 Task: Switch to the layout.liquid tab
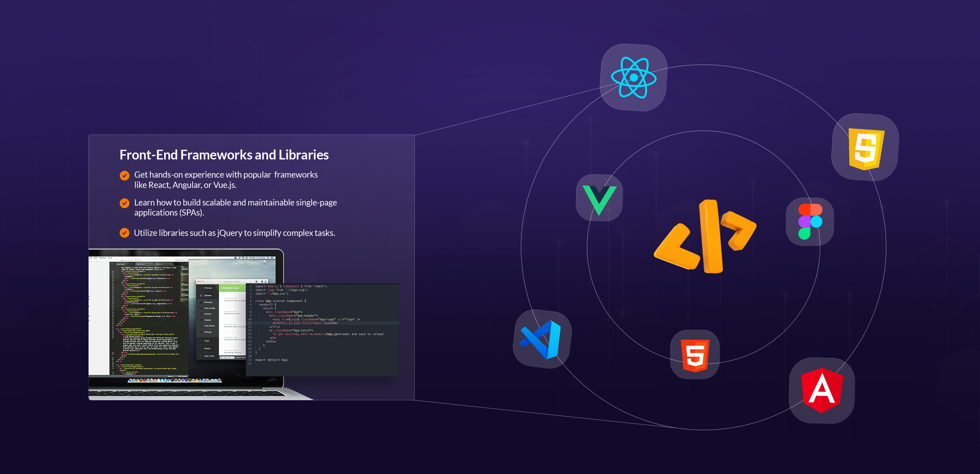pos(141,264)
